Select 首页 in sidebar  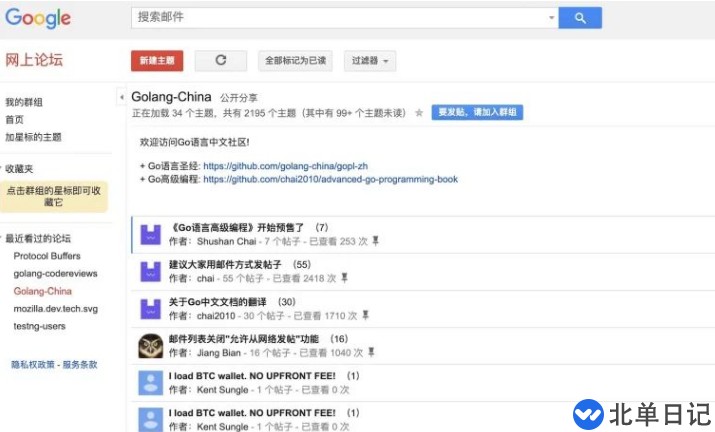(14, 120)
